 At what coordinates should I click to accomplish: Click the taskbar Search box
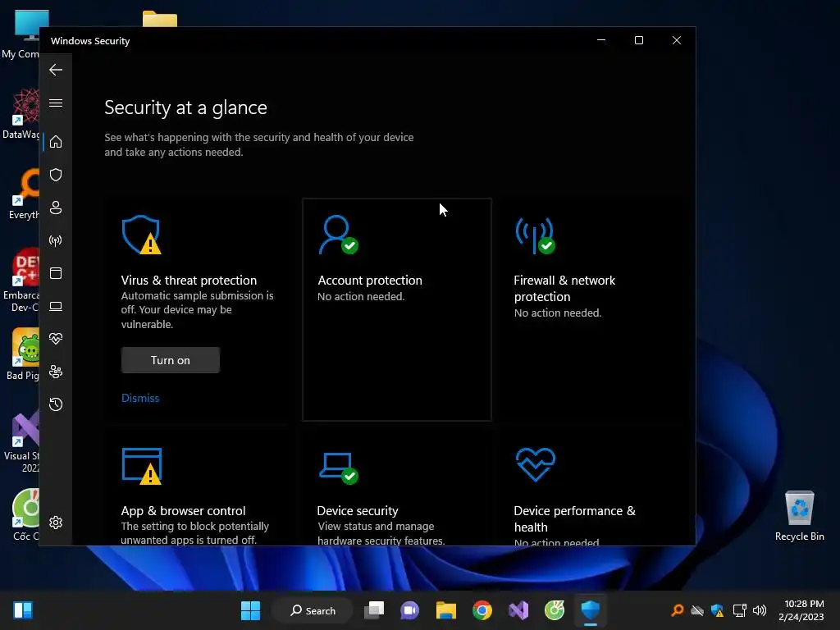coord(313,610)
